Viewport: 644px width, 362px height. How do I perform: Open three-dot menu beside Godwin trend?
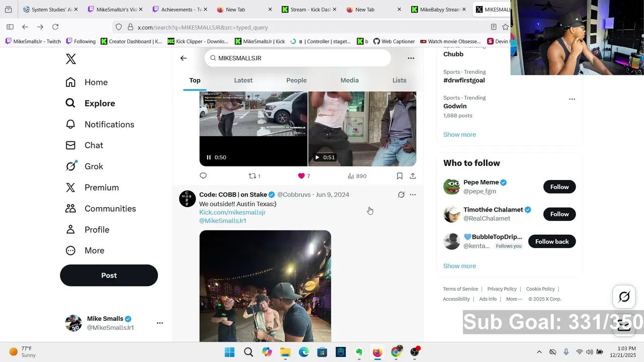pos(572,99)
